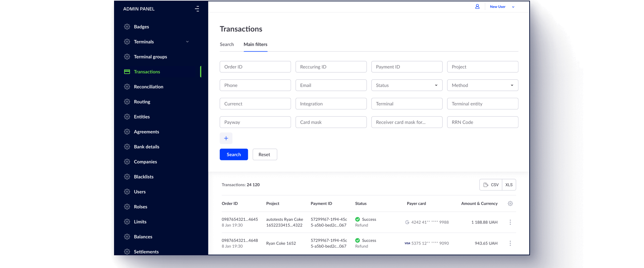Image resolution: width=644 pixels, height=268 pixels.
Task: Click the Payer card column header
Action: [416, 204]
